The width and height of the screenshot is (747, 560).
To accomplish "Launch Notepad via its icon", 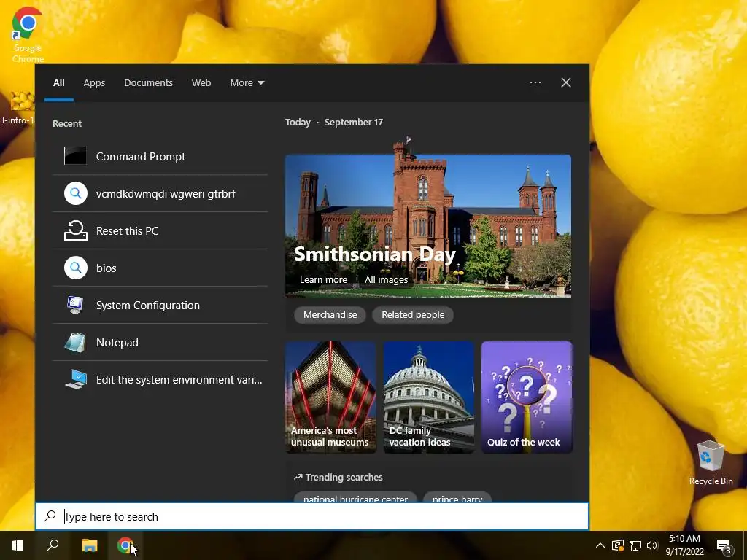I will (75, 342).
